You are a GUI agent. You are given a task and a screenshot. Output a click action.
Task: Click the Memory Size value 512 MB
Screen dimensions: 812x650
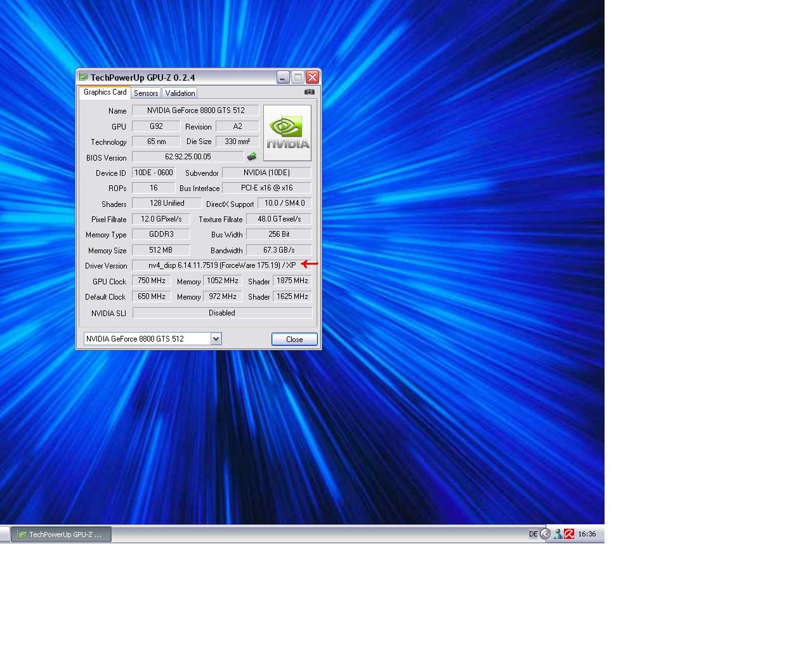161,250
